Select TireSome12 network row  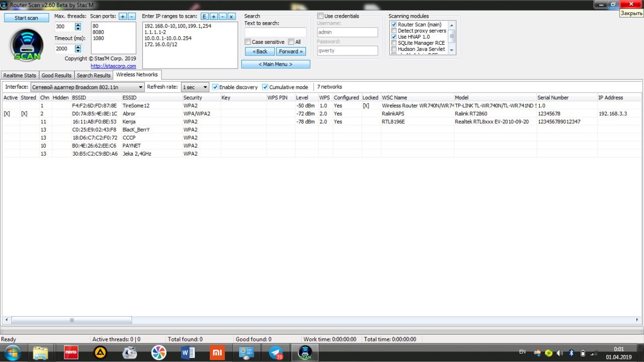(322, 106)
